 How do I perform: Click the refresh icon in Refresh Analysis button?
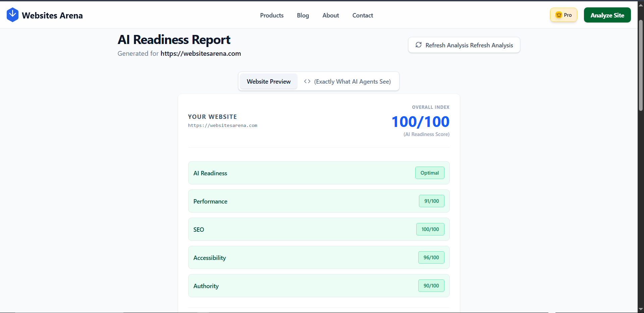pyautogui.click(x=419, y=45)
